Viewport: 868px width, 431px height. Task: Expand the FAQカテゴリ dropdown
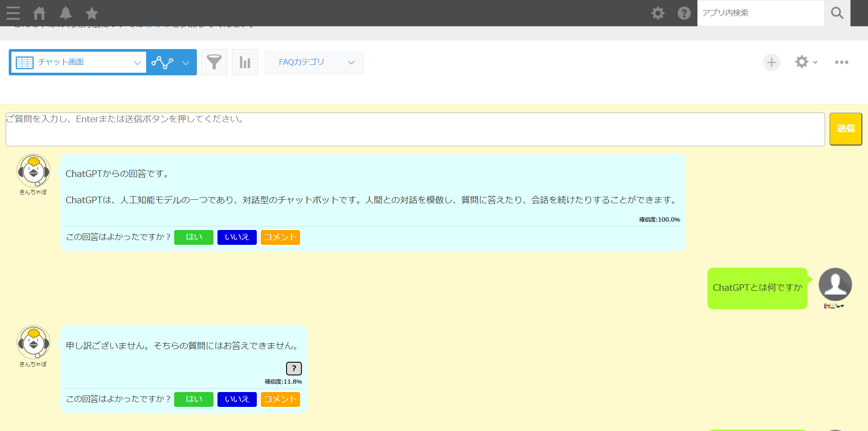(x=314, y=62)
